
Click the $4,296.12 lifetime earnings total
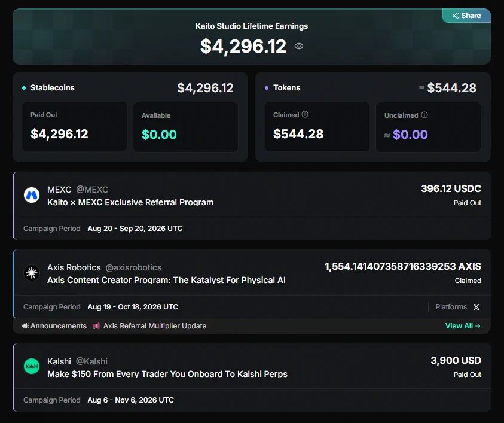point(243,46)
